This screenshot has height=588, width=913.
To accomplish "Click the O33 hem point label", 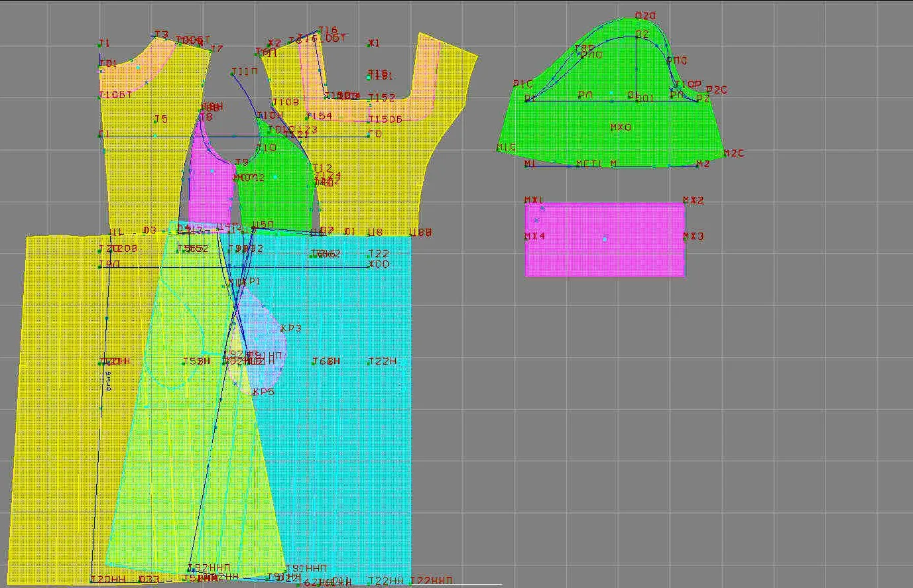I will point(149,579).
